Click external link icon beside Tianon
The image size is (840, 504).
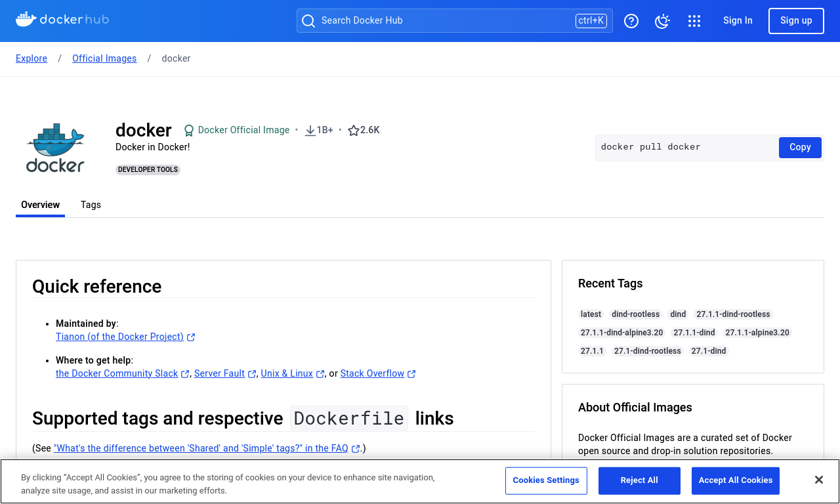[x=191, y=337]
